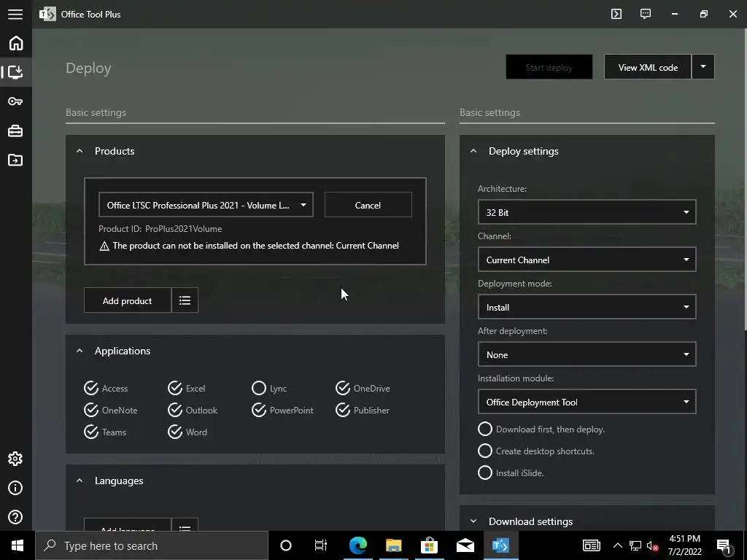
Task: Open File Explorer from taskbar
Action: (393, 545)
